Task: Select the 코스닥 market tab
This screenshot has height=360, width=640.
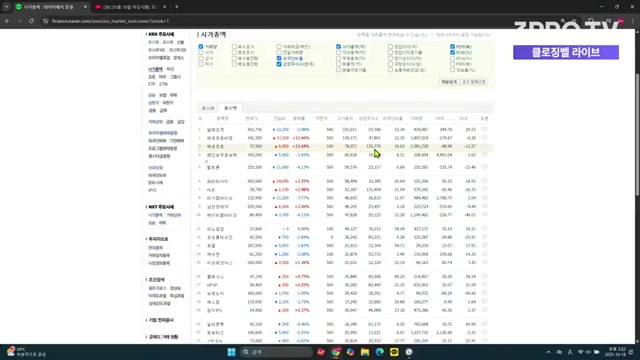Action: click(x=230, y=108)
